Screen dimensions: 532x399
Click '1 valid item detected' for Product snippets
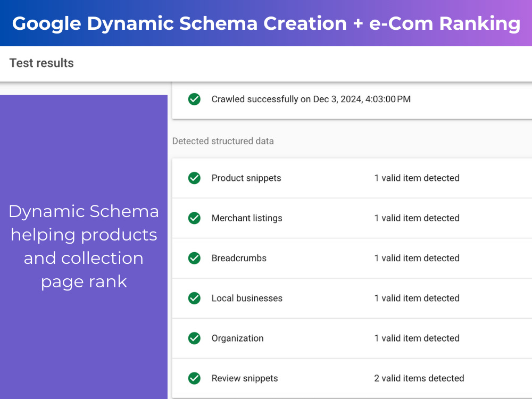click(x=417, y=178)
